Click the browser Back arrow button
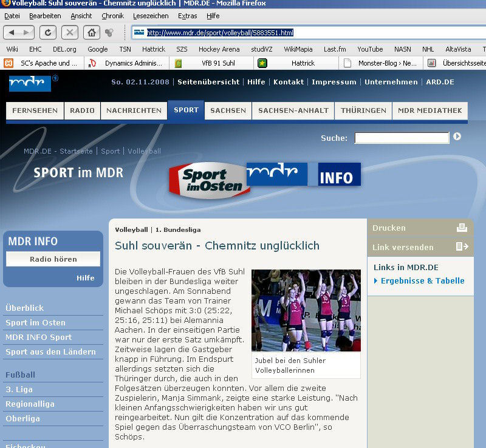Image resolution: width=486 pixels, height=448 pixels. tap(12, 33)
